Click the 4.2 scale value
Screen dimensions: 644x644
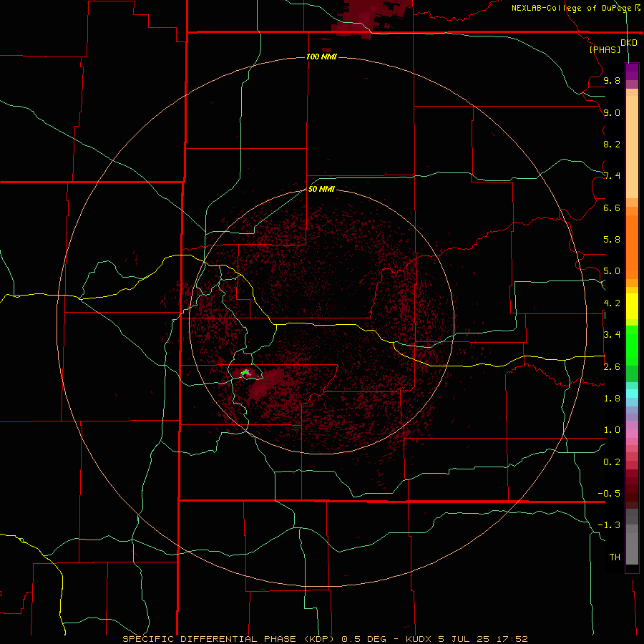[612, 303]
